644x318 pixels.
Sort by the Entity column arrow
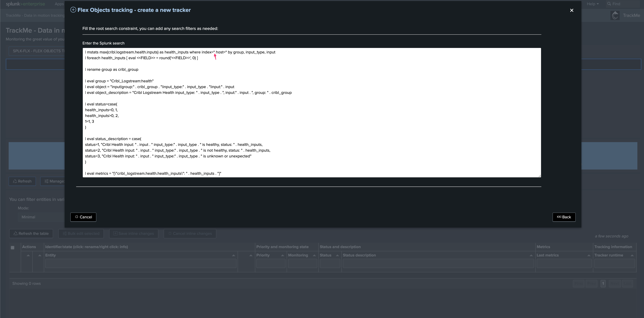[233, 255]
